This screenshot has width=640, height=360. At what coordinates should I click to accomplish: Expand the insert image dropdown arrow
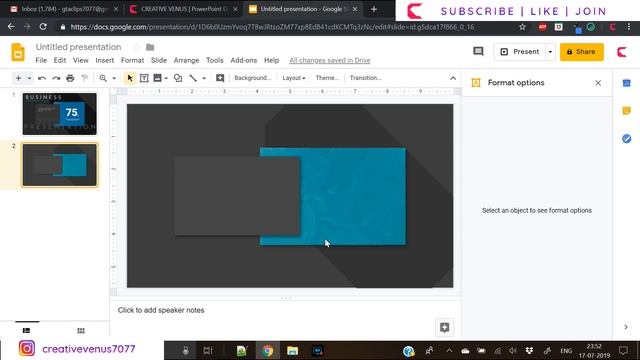[166, 78]
